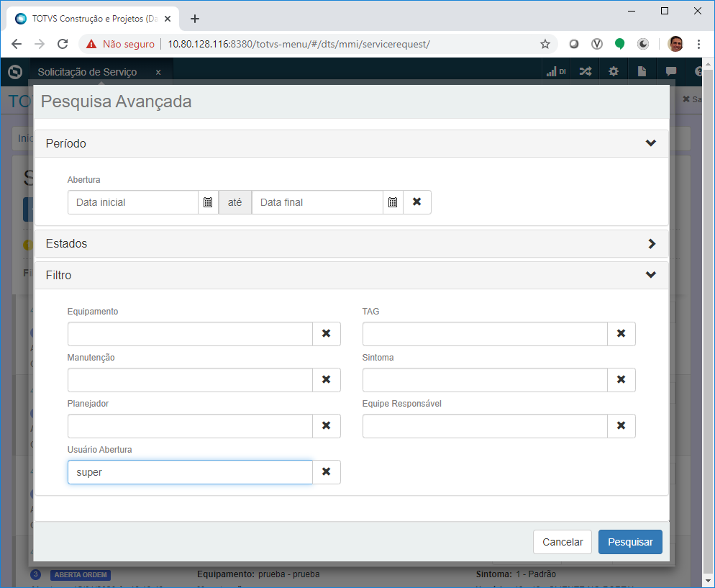Focus the Equipe Responsável input field

click(x=485, y=425)
